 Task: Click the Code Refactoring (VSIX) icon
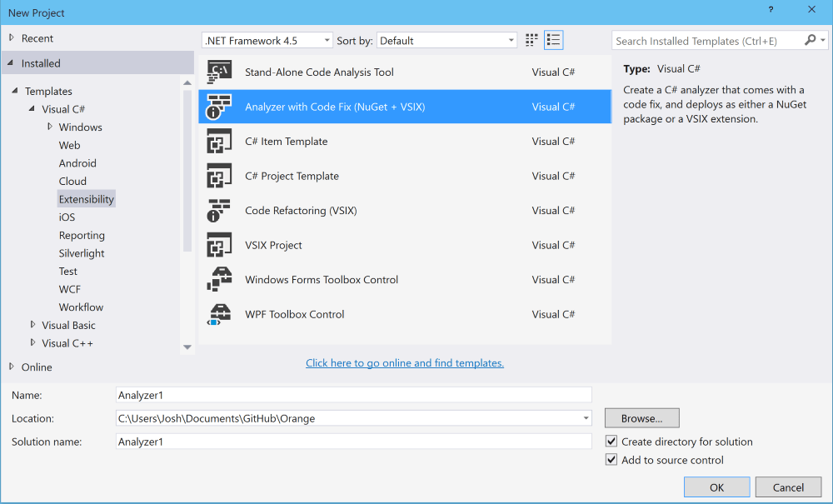click(x=219, y=210)
